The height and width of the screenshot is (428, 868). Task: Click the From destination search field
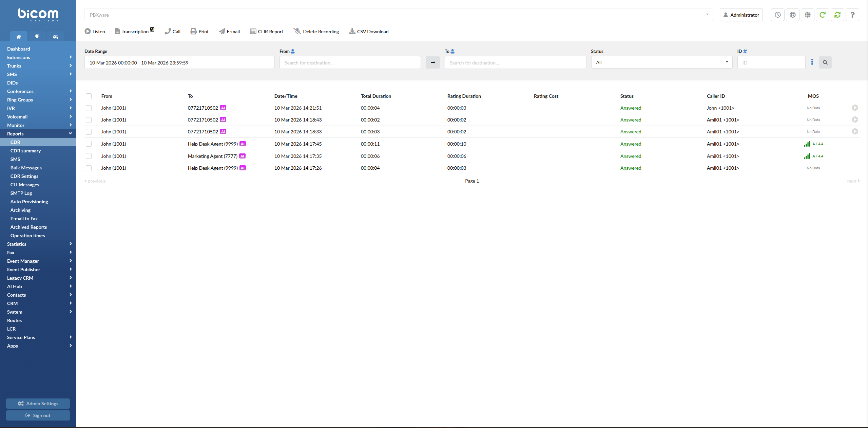coord(350,62)
